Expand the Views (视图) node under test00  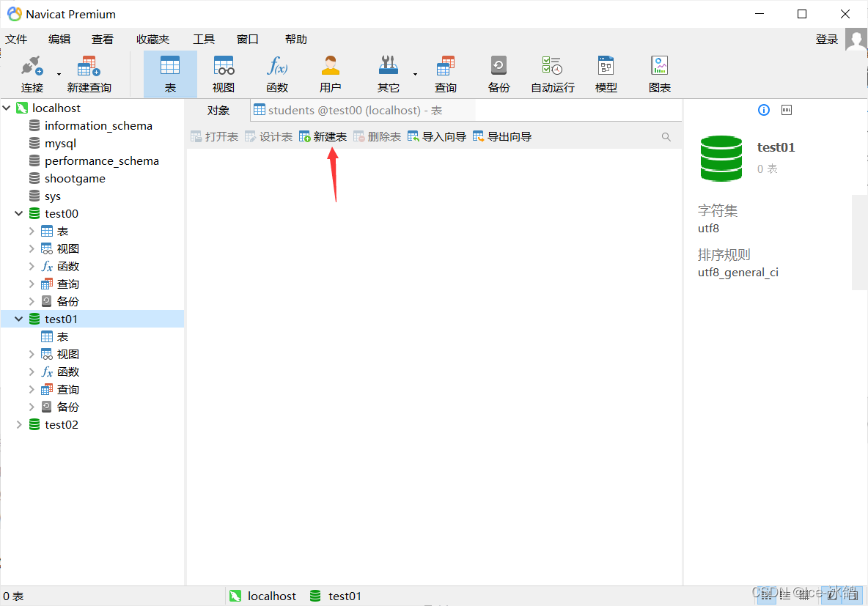tap(32, 249)
